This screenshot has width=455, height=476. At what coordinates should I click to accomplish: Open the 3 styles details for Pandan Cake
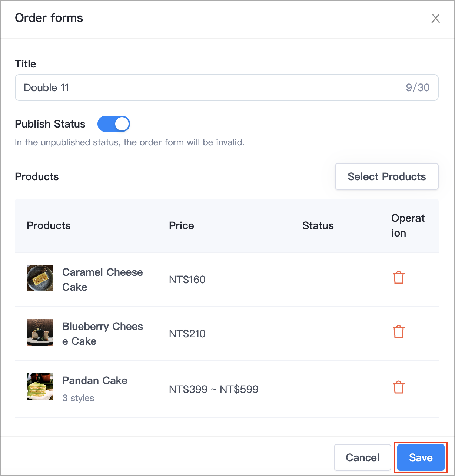(x=78, y=398)
